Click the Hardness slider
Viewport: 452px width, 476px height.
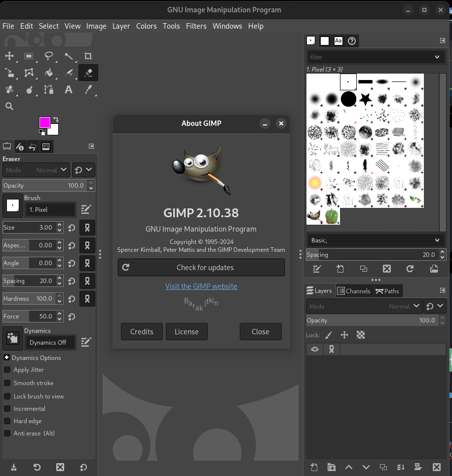click(30, 299)
